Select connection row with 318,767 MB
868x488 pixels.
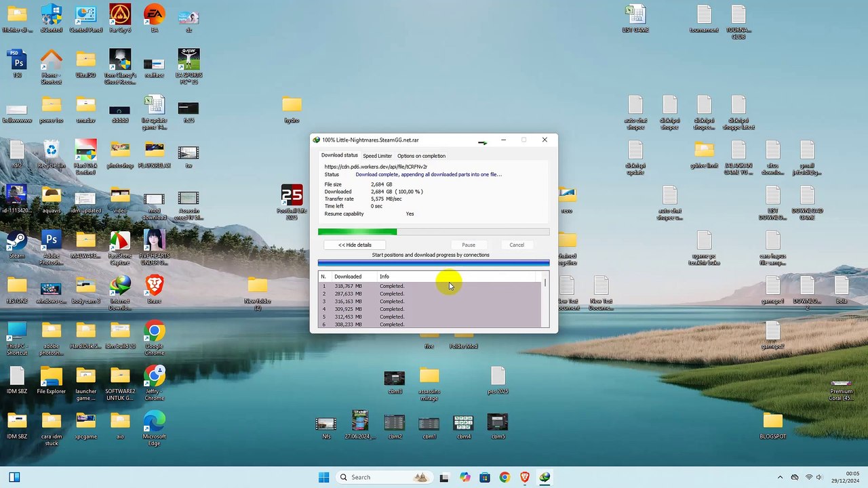tap(430, 286)
